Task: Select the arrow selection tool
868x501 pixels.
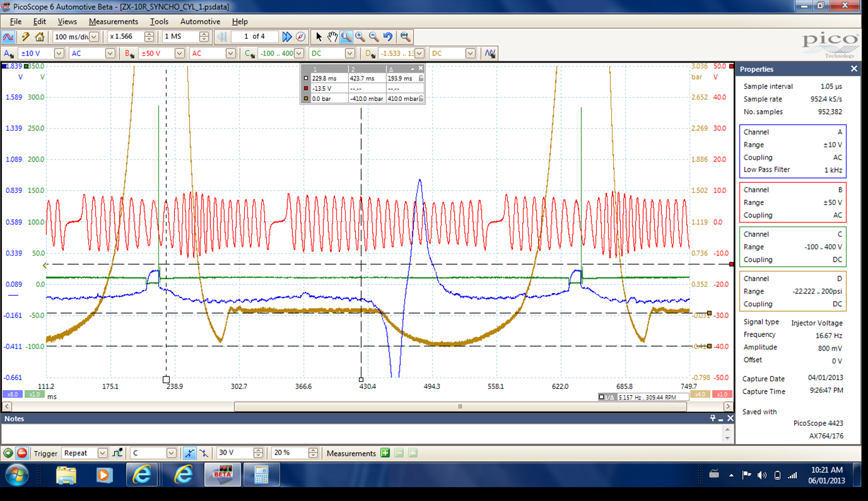Action: 319,37
